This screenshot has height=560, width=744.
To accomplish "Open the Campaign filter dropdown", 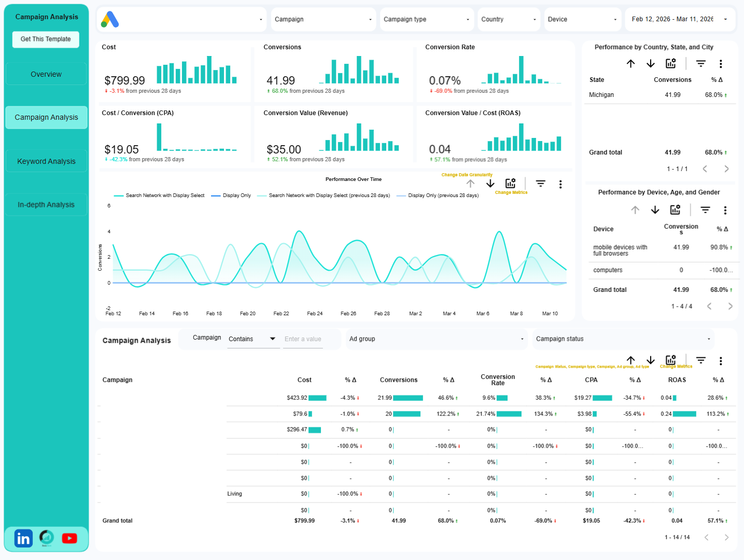I will pos(323,19).
